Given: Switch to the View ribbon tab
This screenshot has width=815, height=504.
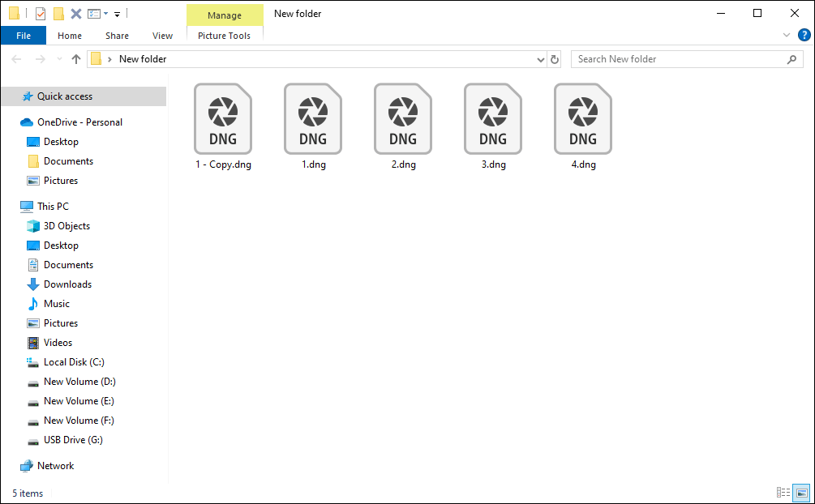Looking at the screenshot, I should 162,36.
